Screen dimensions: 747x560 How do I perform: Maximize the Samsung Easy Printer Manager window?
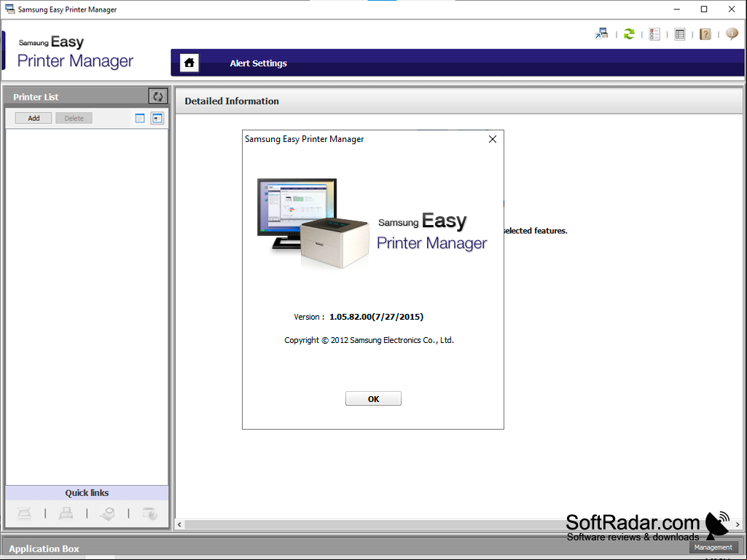click(x=704, y=9)
